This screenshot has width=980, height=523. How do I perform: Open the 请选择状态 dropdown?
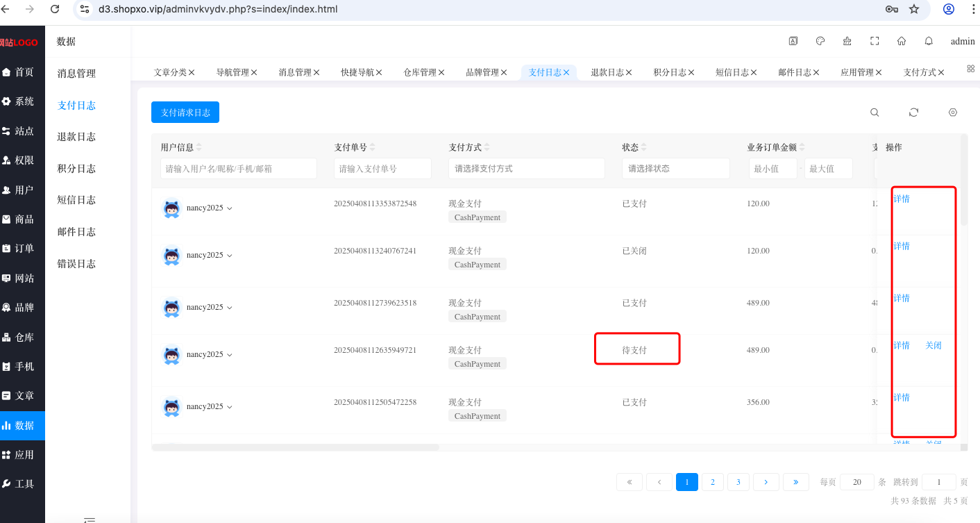pos(676,169)
